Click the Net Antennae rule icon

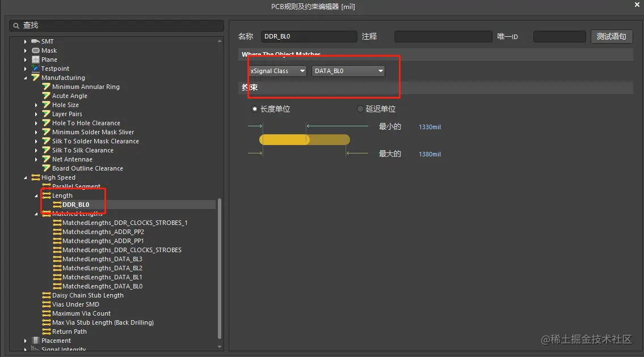tap(47, 159)
